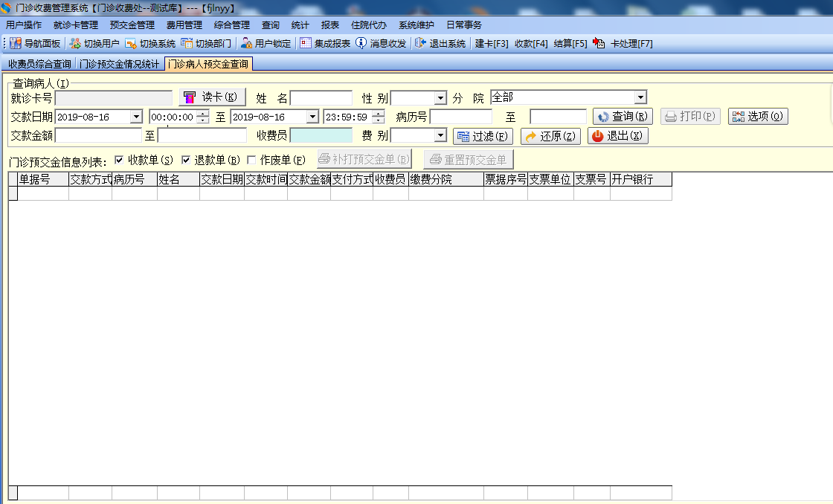Switch to 门诊预交金情况统计 tab

(x=120, y=64)
